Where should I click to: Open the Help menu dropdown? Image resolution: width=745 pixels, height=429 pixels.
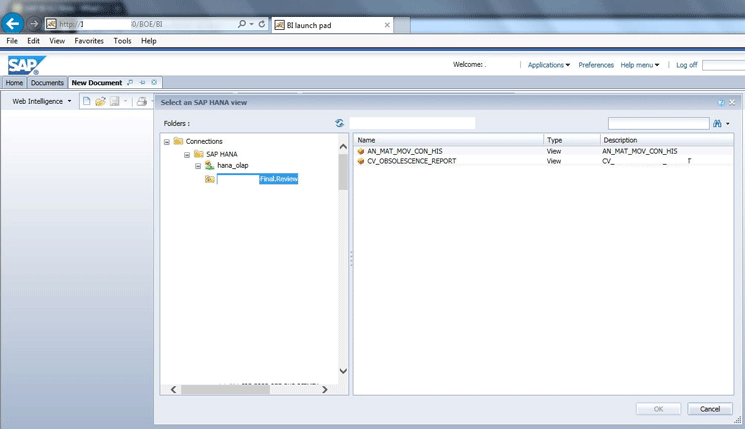[x=640, y=65]
